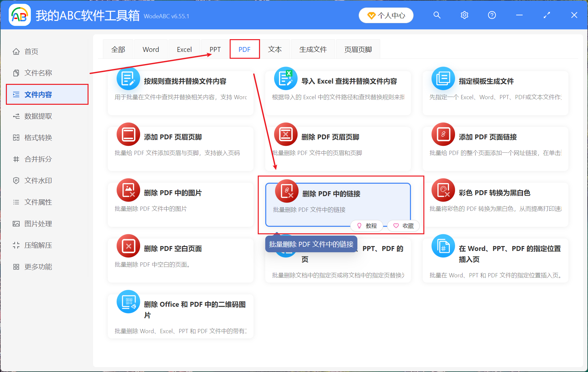Click the 教程 button
The height and width of the screenshot is (372, 588).
(x=367, y=225)
